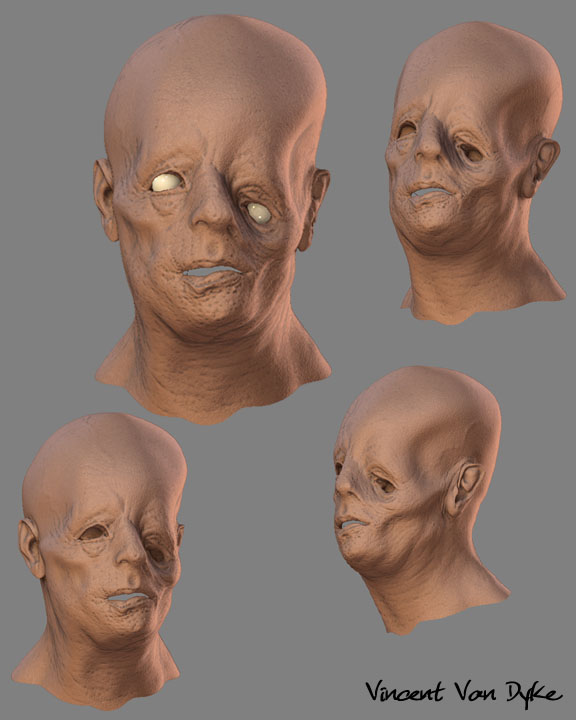Select the large head render with white eyes
This screenshot has width=576, height=720.
click(213, 219)
